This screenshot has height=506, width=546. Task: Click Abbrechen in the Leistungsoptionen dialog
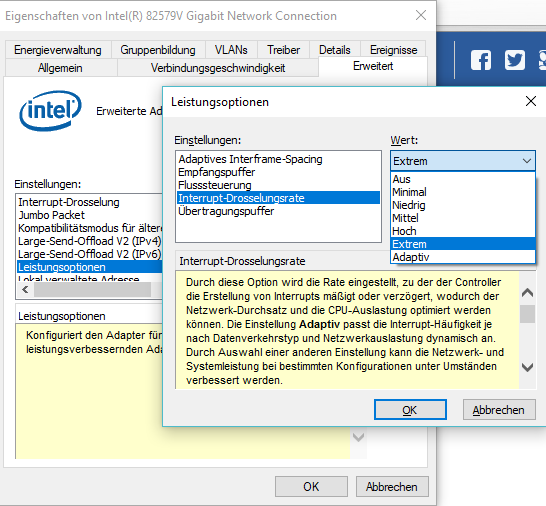[499, 410]
